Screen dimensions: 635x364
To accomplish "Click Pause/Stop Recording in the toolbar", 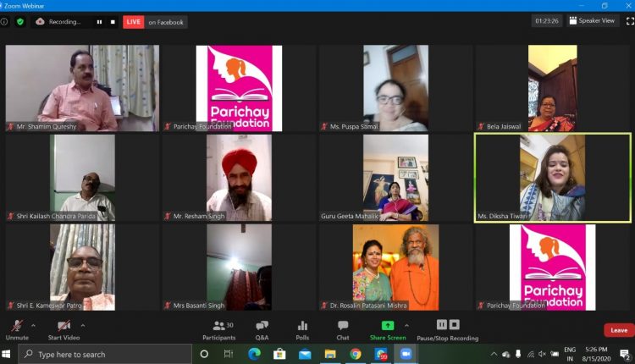I will pyautogui.click(x=447, y=328).
